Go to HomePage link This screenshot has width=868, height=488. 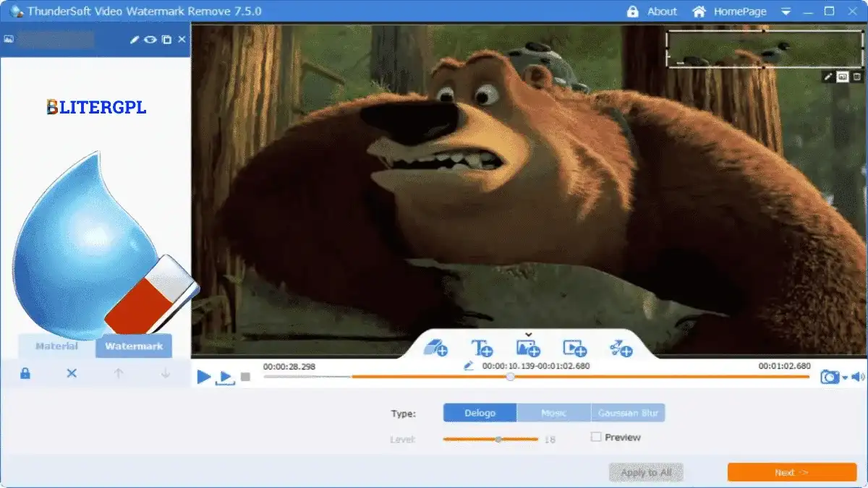point(740,12)
